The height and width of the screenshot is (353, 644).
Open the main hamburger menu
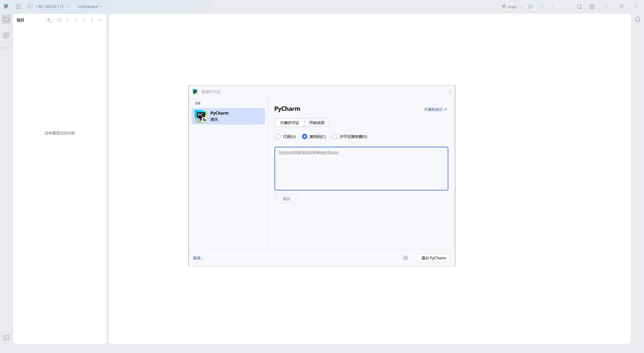click(18, 7)
